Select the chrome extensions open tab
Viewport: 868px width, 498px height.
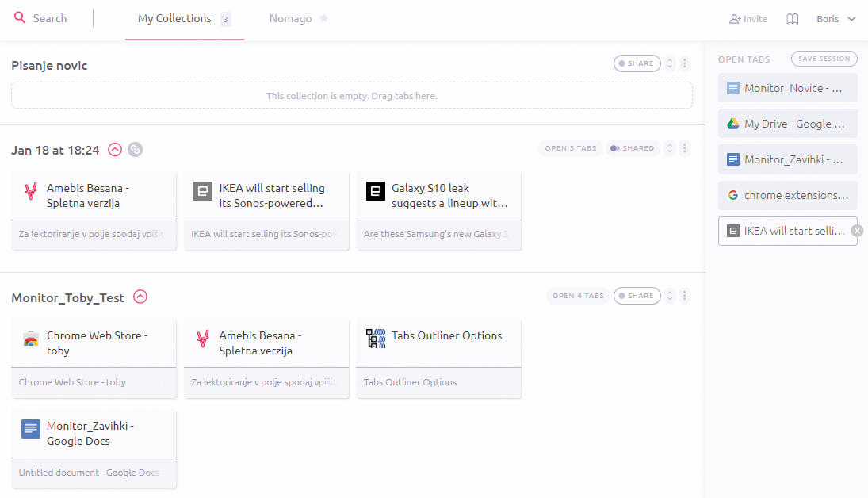(x=787, y=195)
